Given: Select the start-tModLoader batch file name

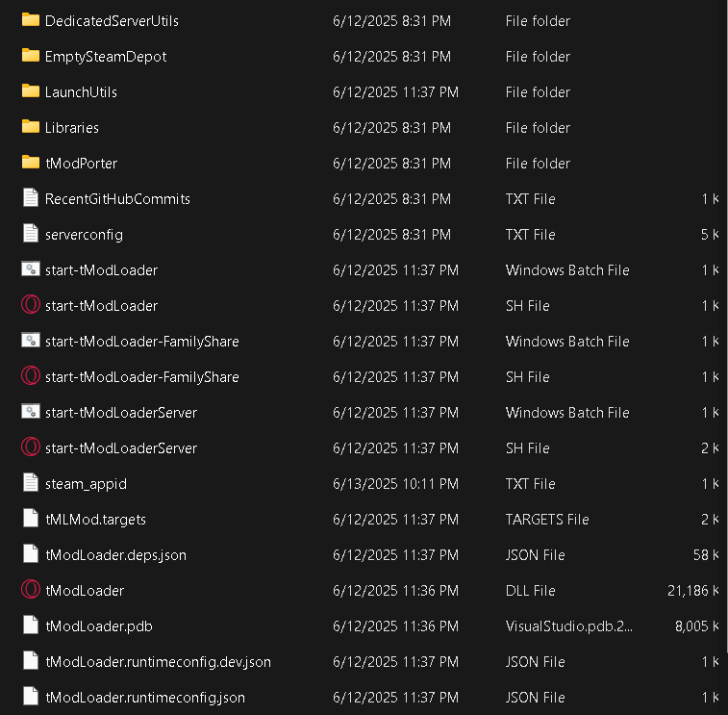Looking at the screenshot, I should pyautogui.click(x=102, y=269).
